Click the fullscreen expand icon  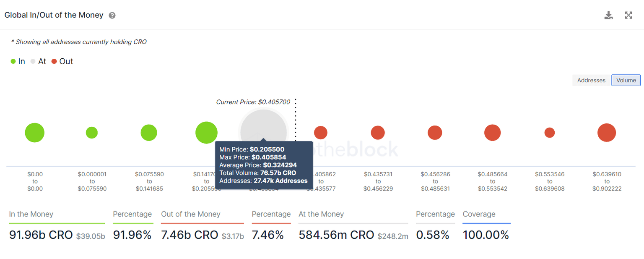click(628, 16)
